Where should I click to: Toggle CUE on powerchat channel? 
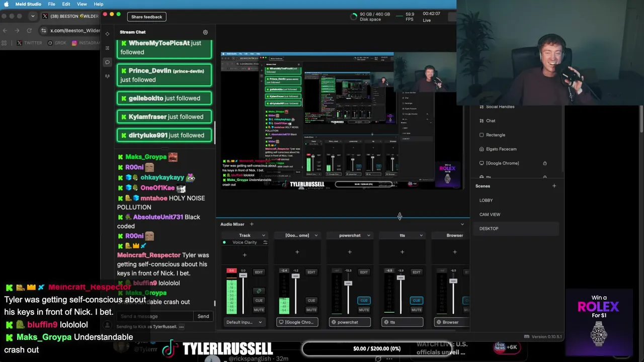click(x=364, y=301)
